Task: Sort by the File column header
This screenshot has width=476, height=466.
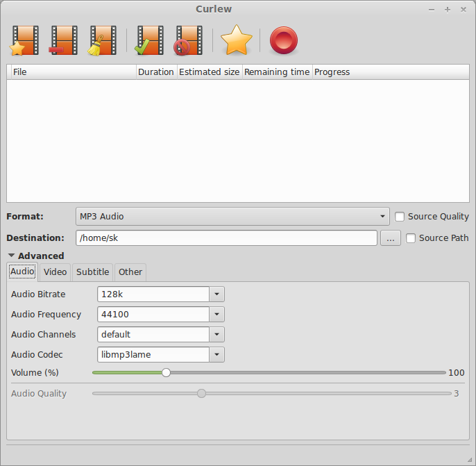Action: [74, 72]
